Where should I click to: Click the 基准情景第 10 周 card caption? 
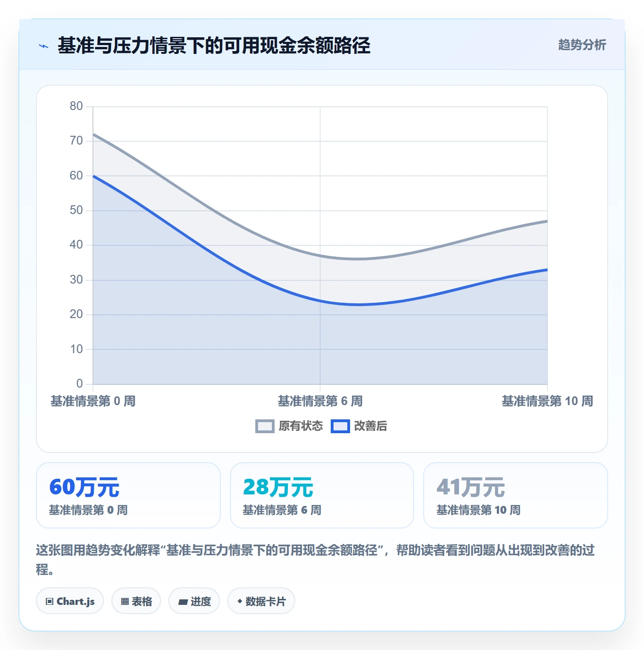478,510
